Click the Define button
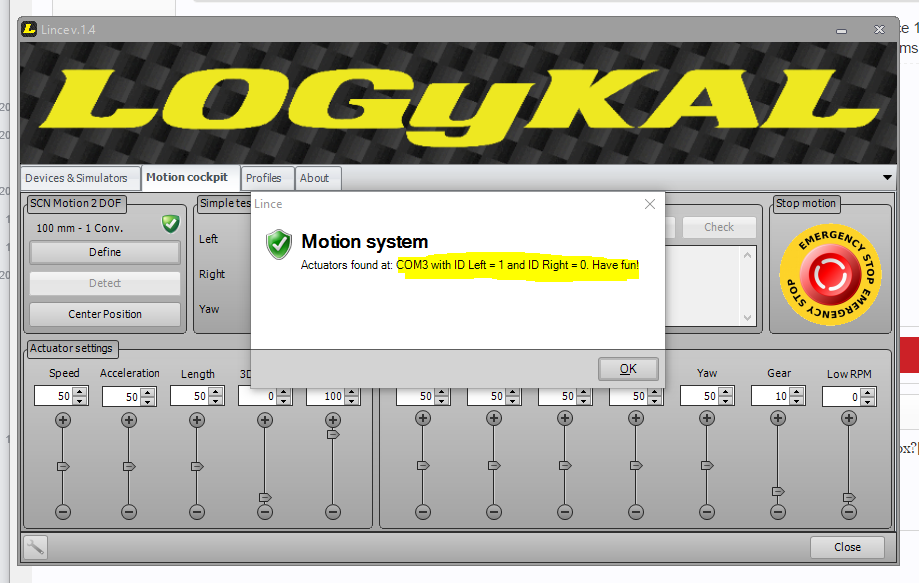This screenshot has width=919, height=583. click(105, 252)
